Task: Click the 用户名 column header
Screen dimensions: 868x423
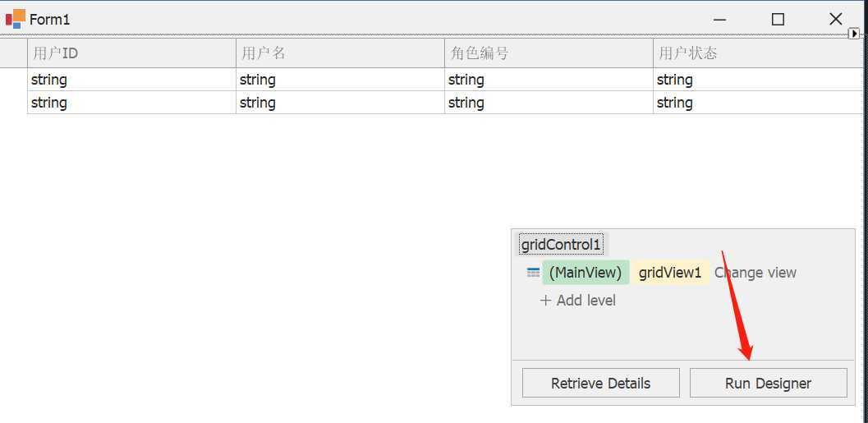Action: 341,53
